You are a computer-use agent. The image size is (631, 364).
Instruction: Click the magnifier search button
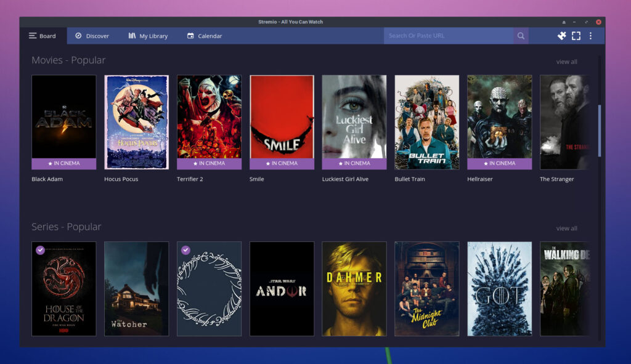coord(521,36)
